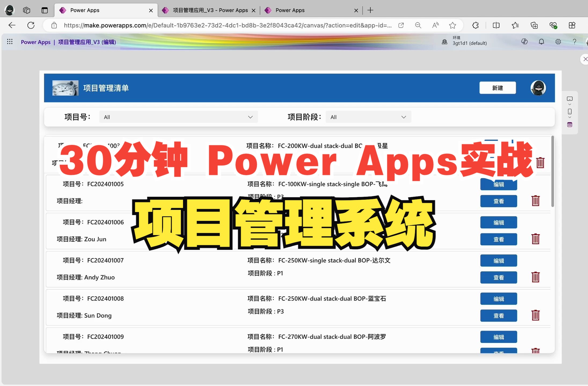Toggle the vertical tabs icon
Screen dimensions: 588x386
pyautogui.click(x=45, y=10)
